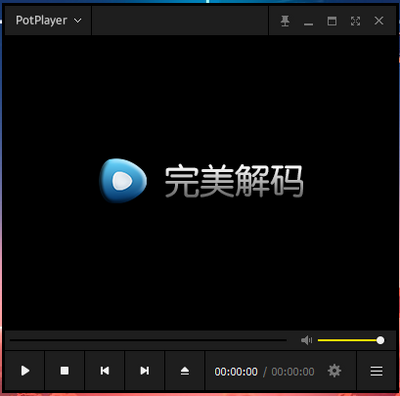Skip to the next track

click(x=145, y=370)
